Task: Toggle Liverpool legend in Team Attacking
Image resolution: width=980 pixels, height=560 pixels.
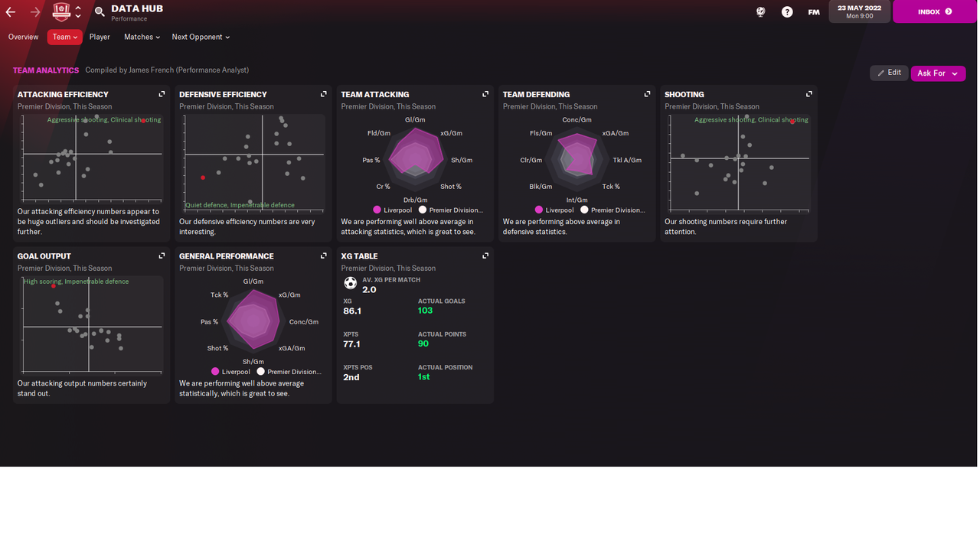Action: 393,210
